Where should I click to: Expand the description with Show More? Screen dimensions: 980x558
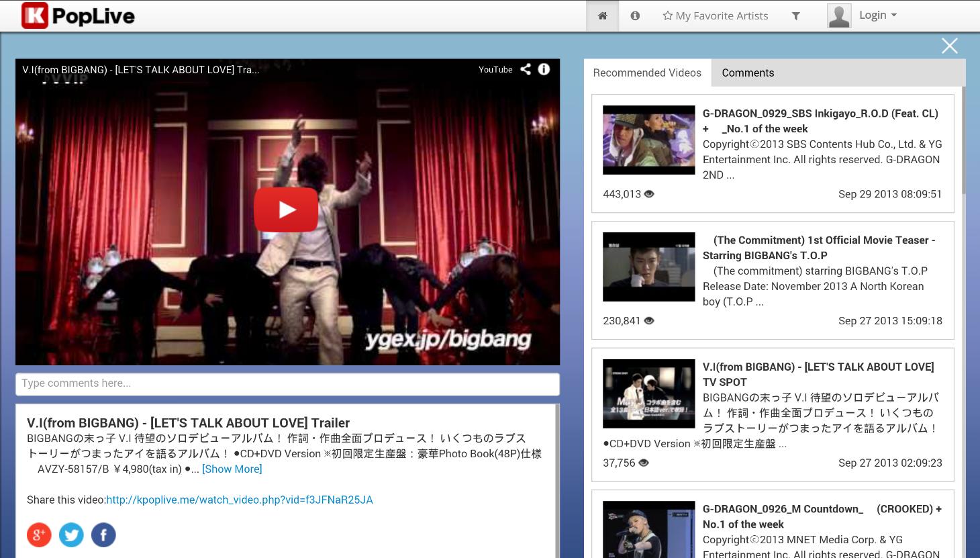click(232, 469)
